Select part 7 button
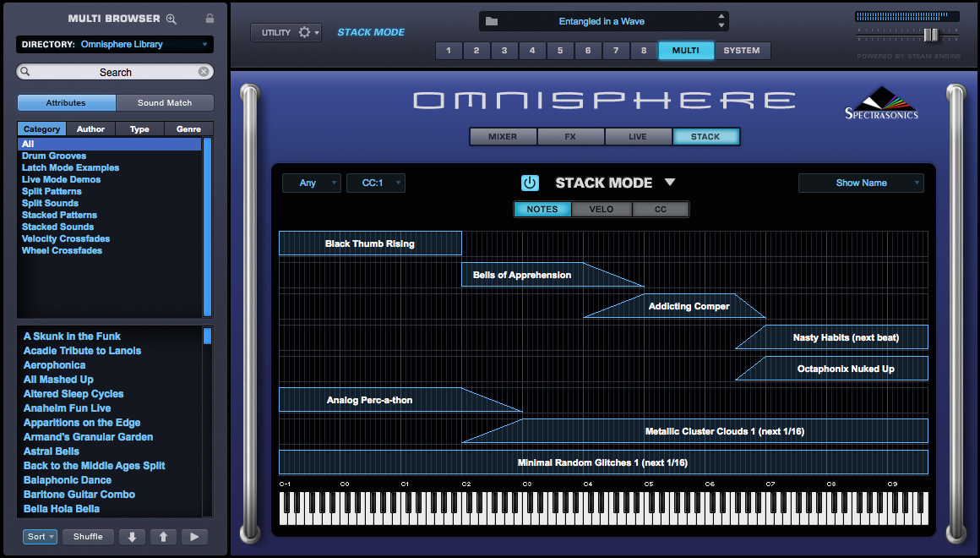980x558 pixels. pyautogui.click(x=616, y=51)
